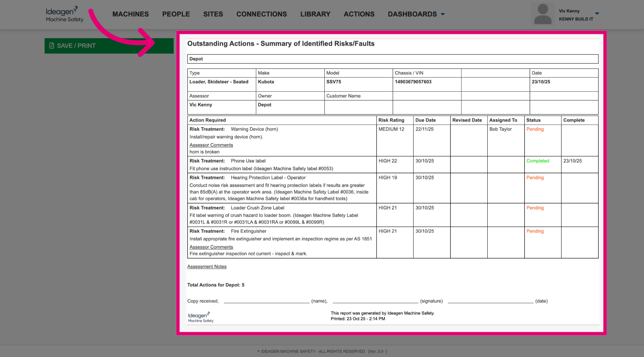Viewport: 644px width, 357px height.
Task: Click Pending status for Fire Extinguisher
Action: pyautogui.click(x=535, y=231)
